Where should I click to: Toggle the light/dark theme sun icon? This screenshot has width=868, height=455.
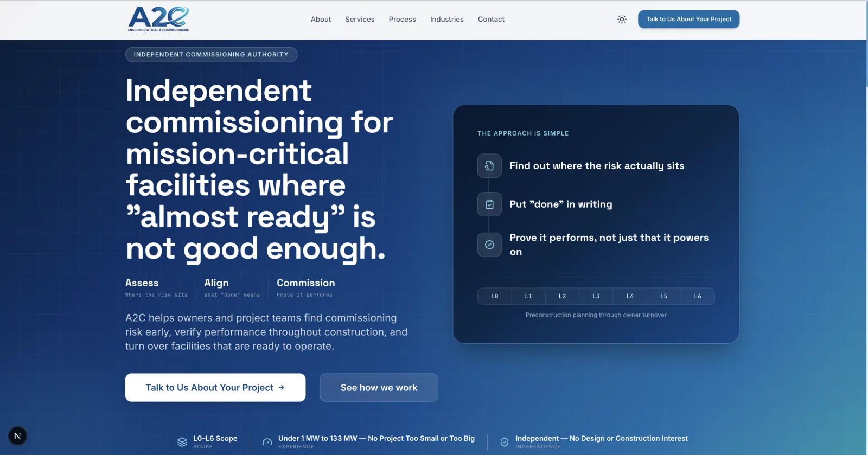pos(622,19)
